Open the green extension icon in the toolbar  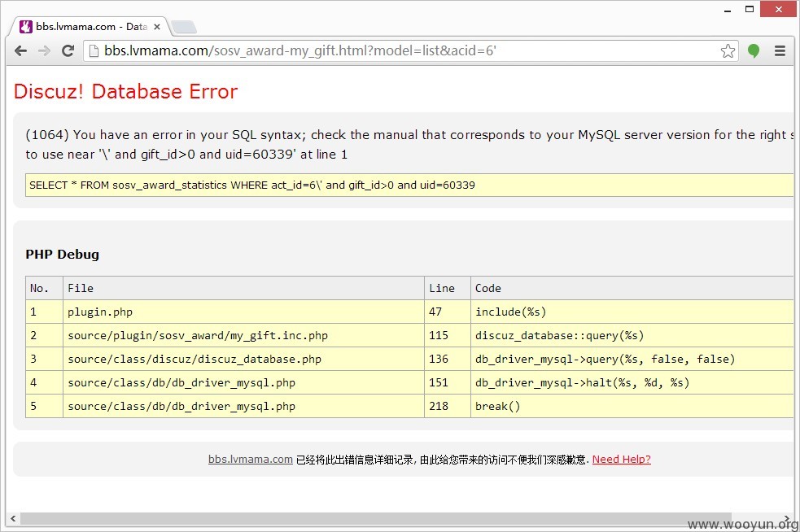754,50
